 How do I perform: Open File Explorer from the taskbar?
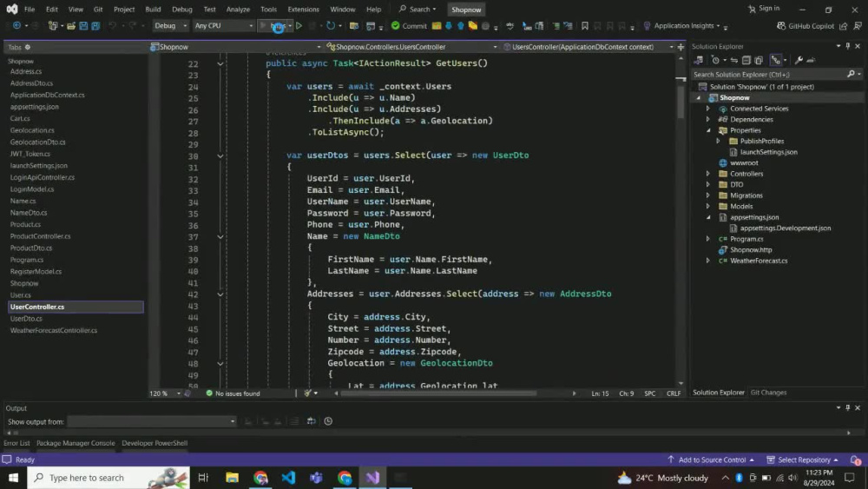232,478
